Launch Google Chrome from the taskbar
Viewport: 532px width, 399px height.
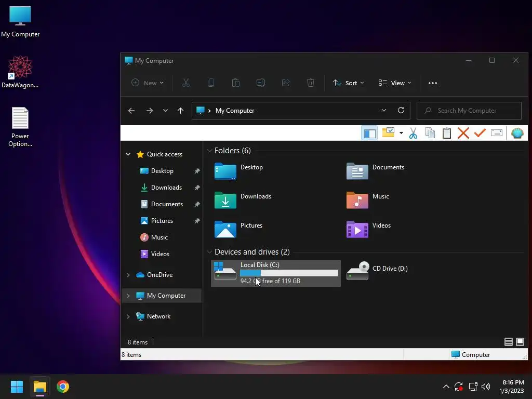(x=63, y=387)
